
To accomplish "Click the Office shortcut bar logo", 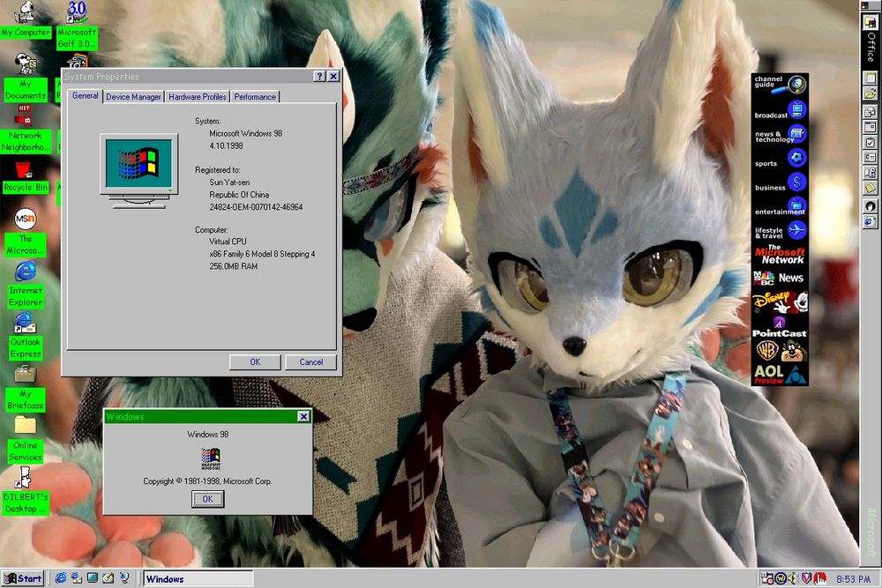I will (x=871, y=22).
